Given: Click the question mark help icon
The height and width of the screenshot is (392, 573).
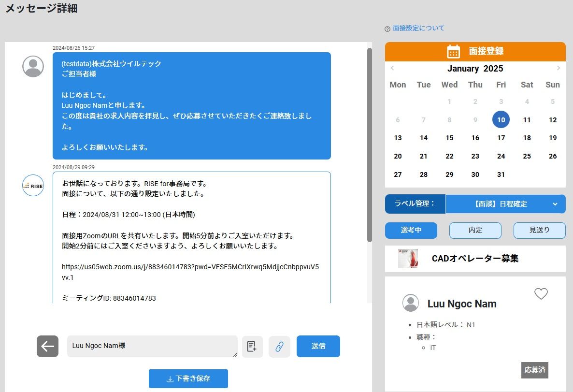Looking at the screenshot, I should 387,29.
